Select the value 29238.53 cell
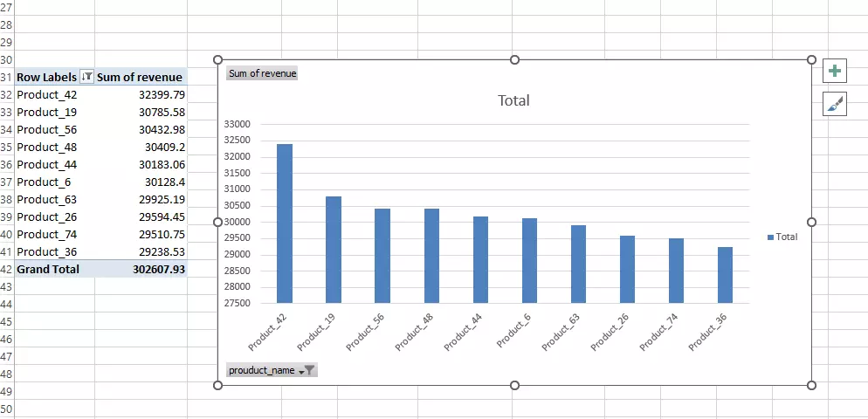This screenshot has height=419, width=868. (x=141, y=252)
